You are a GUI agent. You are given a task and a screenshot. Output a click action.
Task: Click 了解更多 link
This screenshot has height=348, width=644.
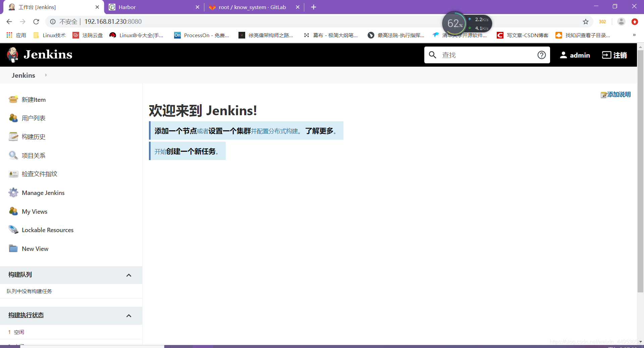click(319, 131)
